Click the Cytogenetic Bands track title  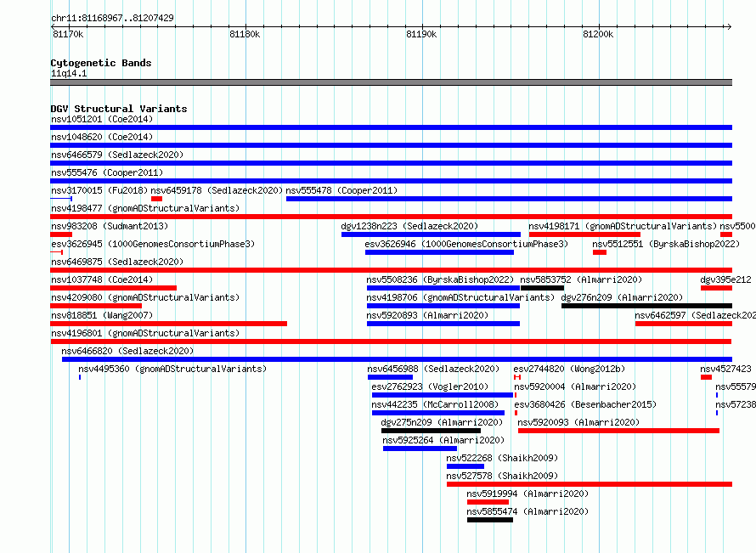pyautogui.click(x=101, y=63)
